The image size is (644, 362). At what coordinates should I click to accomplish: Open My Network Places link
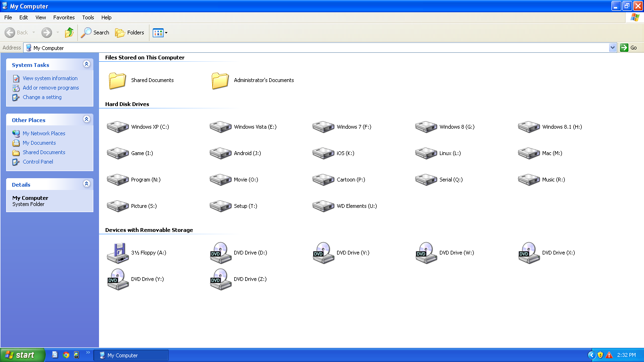click(44, 133)
